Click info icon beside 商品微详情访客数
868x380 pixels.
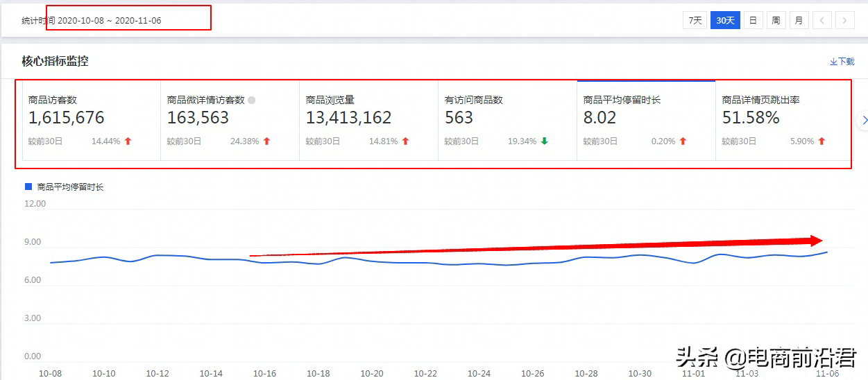(x=252, y=100)
